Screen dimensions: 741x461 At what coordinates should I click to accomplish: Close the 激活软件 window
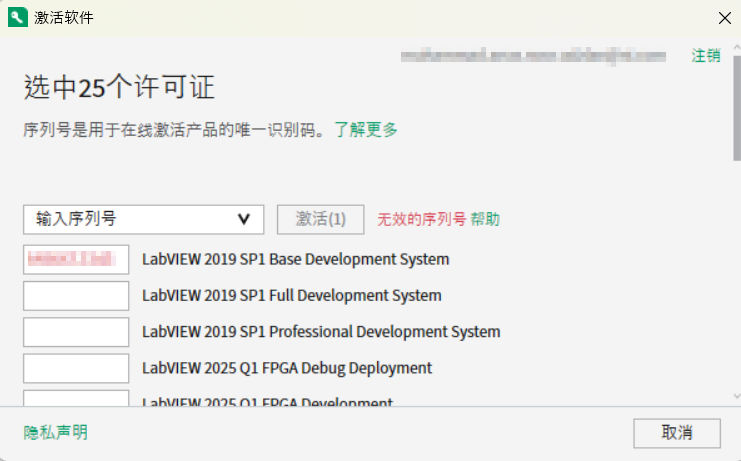[x=724, y=17]
